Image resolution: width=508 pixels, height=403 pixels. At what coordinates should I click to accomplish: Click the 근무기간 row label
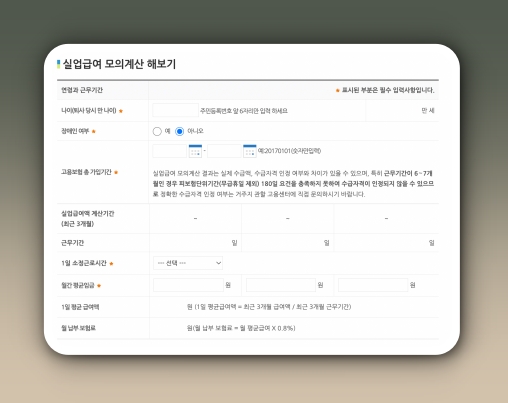tap(72, 243)
